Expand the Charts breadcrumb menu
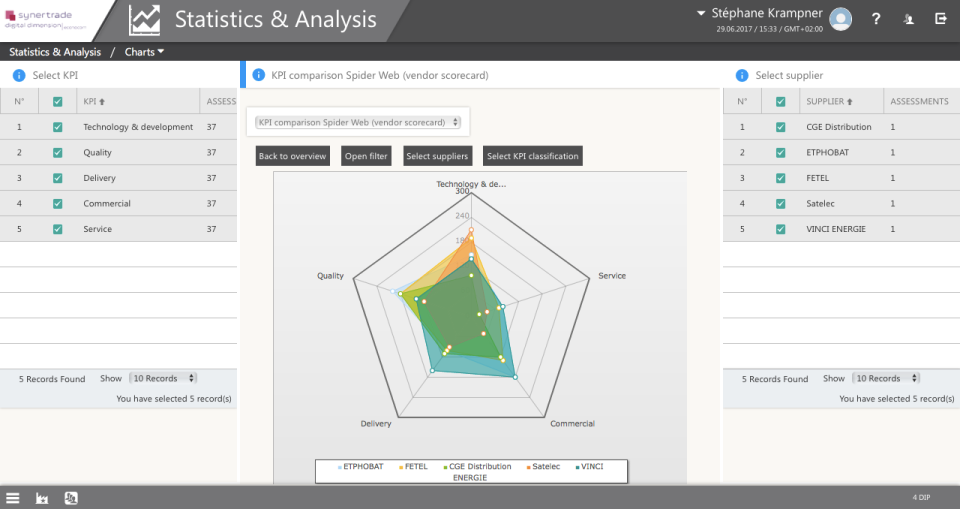 click(144, 52)
